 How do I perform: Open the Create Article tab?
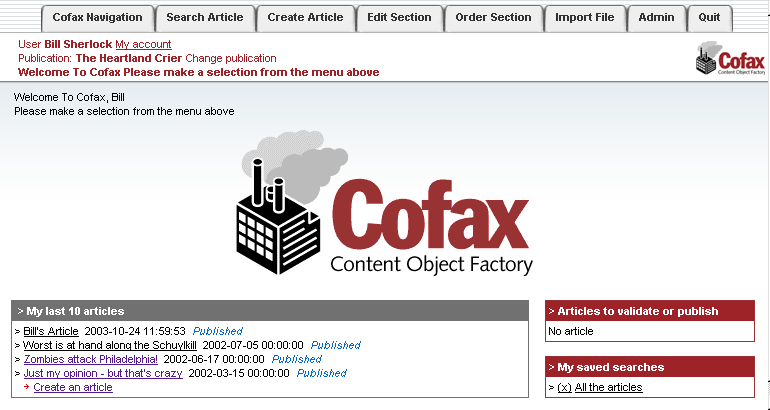(305, 18)
